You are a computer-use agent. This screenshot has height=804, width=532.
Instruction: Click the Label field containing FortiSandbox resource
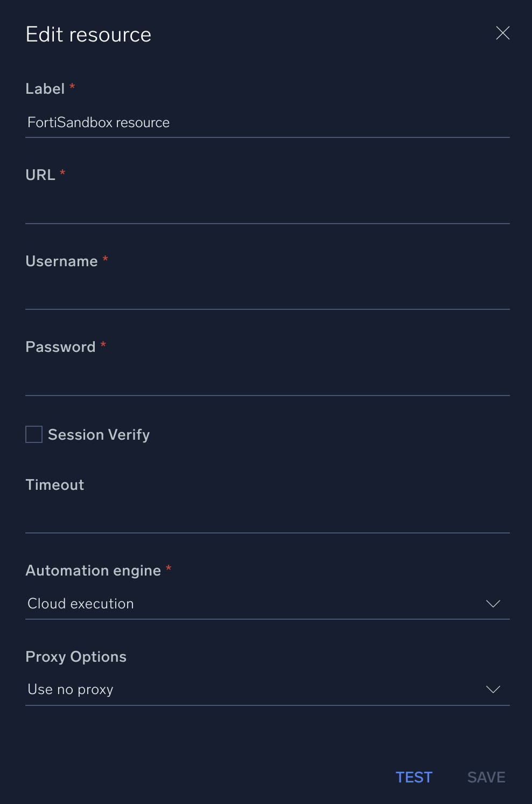[x=267, y=123]
